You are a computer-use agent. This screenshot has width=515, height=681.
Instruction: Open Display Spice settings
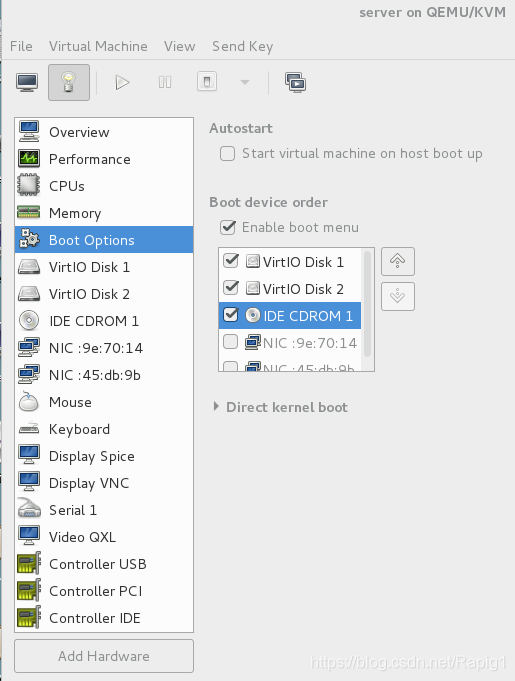[104, 456]
